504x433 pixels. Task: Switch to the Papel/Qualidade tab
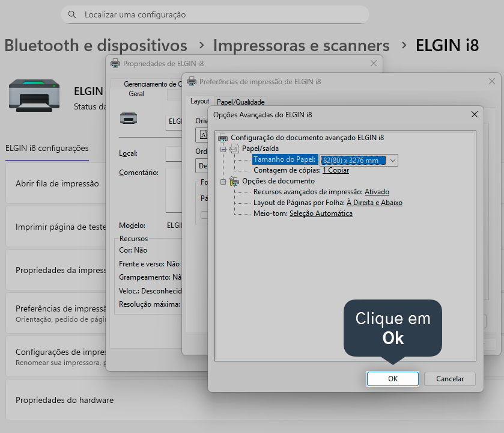pyautogui.click(x=240, y=102)
